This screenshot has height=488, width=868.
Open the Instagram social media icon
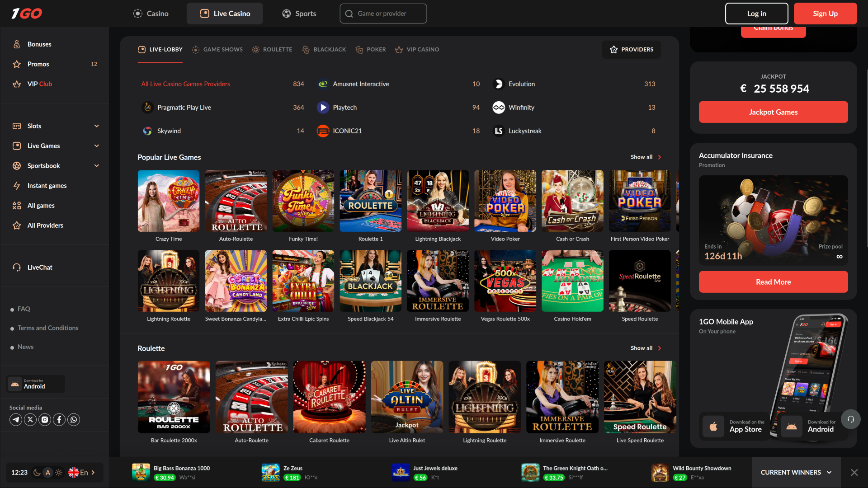[45, 419]
